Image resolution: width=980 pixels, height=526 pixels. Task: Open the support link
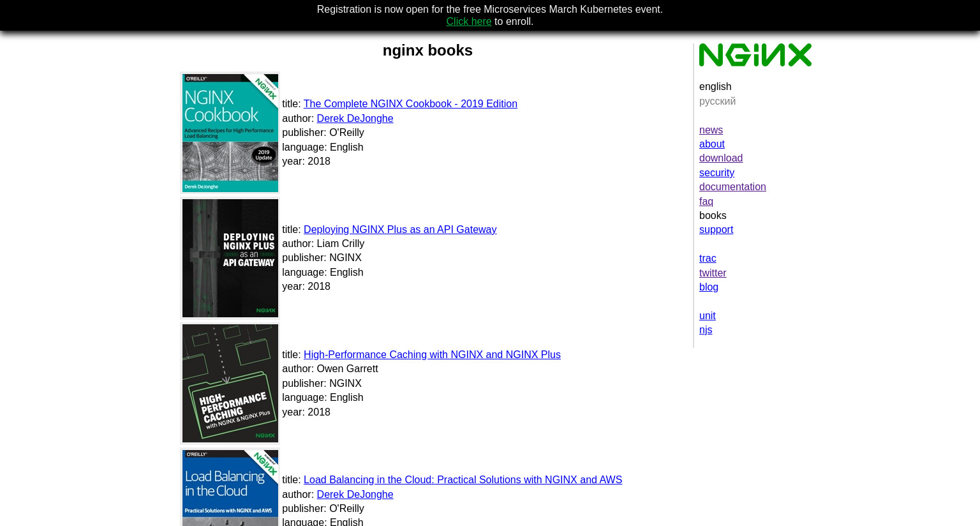point(716,229)
